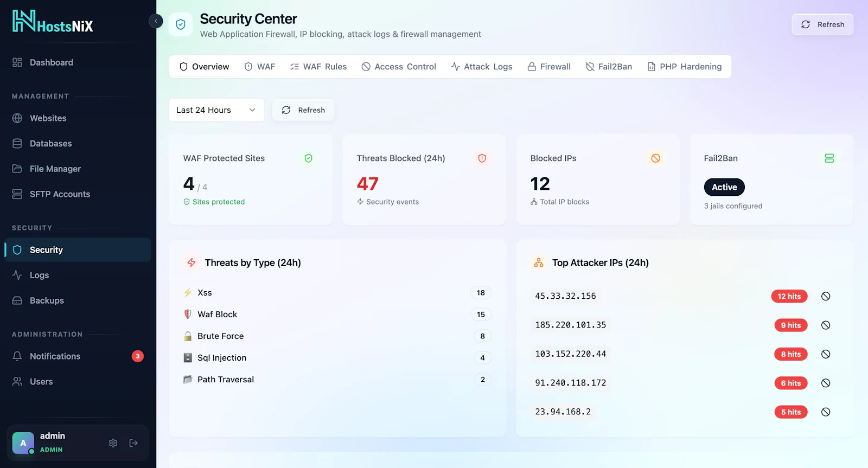The height and width of the screenshot is (468, 868).
Task: Open Backups in the sidebar
Action: [78, 300]
